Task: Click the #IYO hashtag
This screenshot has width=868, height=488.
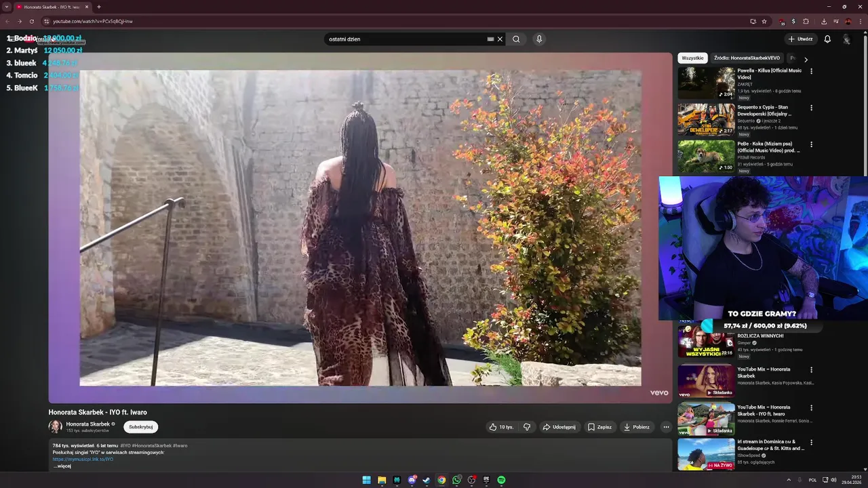Action: 125,445
